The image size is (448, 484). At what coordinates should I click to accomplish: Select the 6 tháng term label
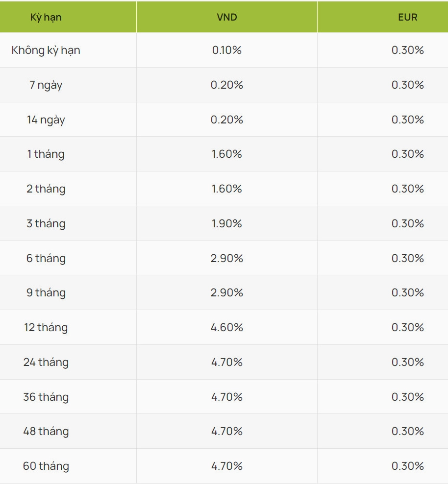pyautogui.click(x=46, y=258)
